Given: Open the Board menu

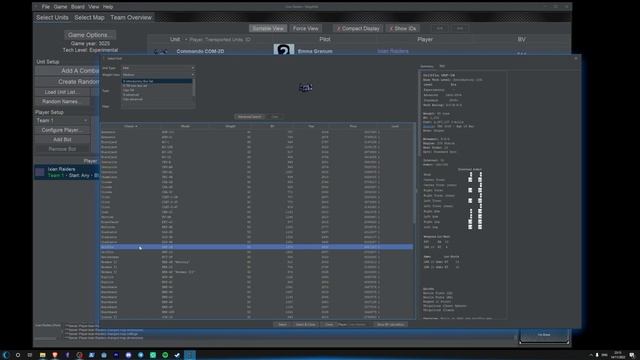Looking at the screenshot, I should point(78,7).
